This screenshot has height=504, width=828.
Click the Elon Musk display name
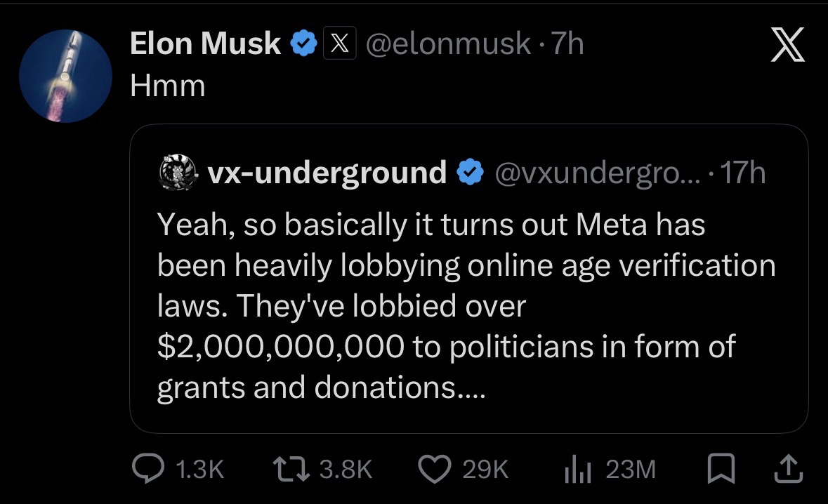click(205, 45)
